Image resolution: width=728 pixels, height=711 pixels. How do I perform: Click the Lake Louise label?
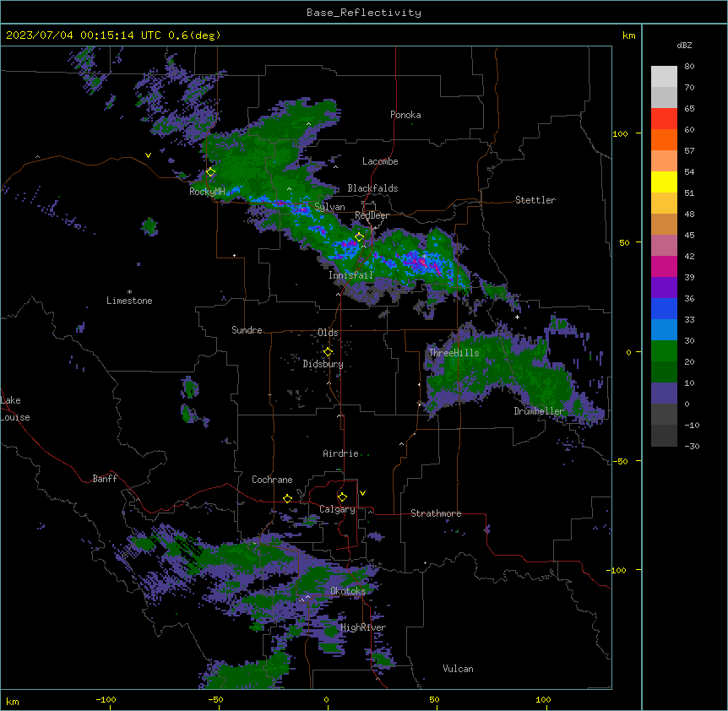[15, 409]
